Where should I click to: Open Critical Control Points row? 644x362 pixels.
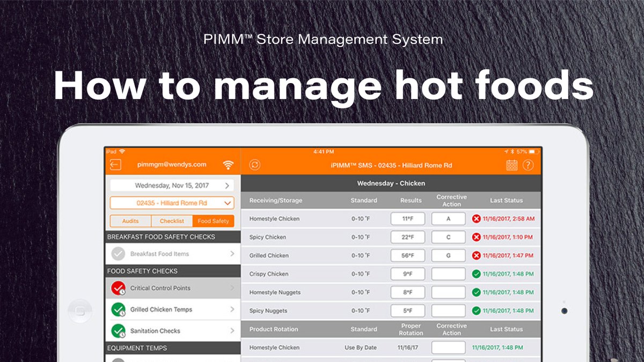(173, 288)
